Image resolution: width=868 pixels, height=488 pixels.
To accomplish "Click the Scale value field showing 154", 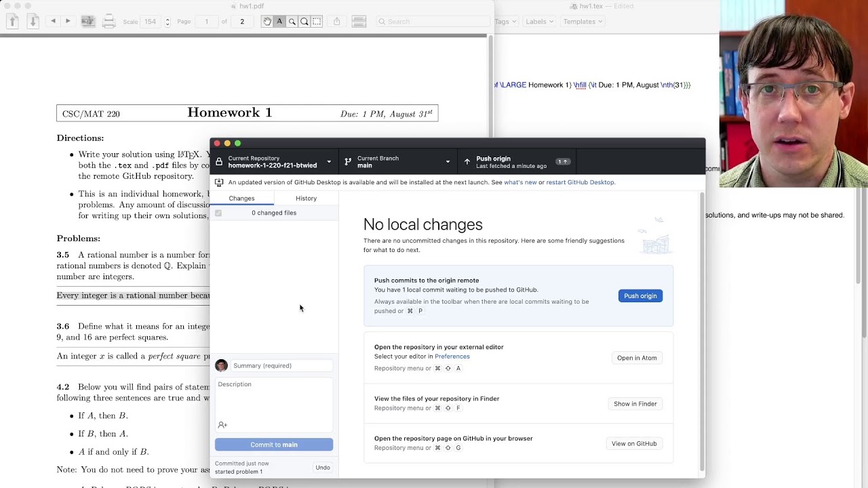I will coord(150,22).
